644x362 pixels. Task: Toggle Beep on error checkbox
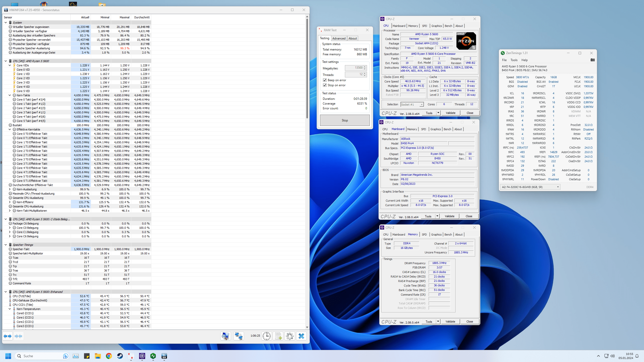(x=325, y=80)
